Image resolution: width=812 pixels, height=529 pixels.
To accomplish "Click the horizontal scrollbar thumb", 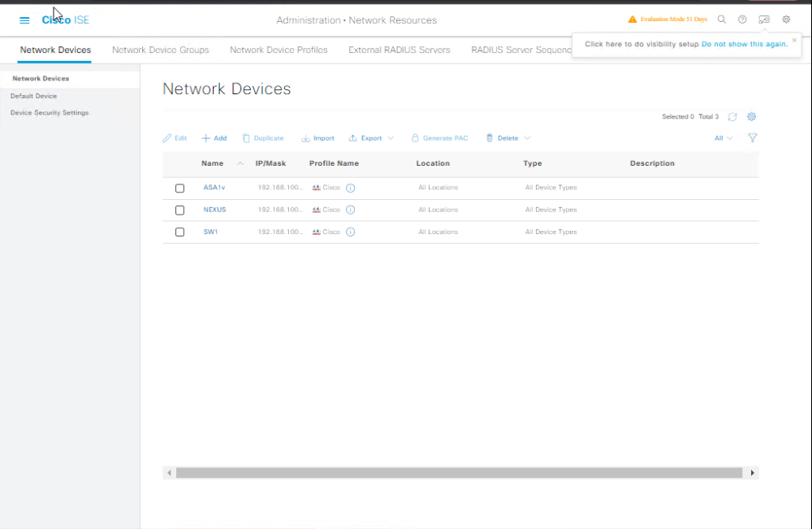I will click(x=459, y=473).
